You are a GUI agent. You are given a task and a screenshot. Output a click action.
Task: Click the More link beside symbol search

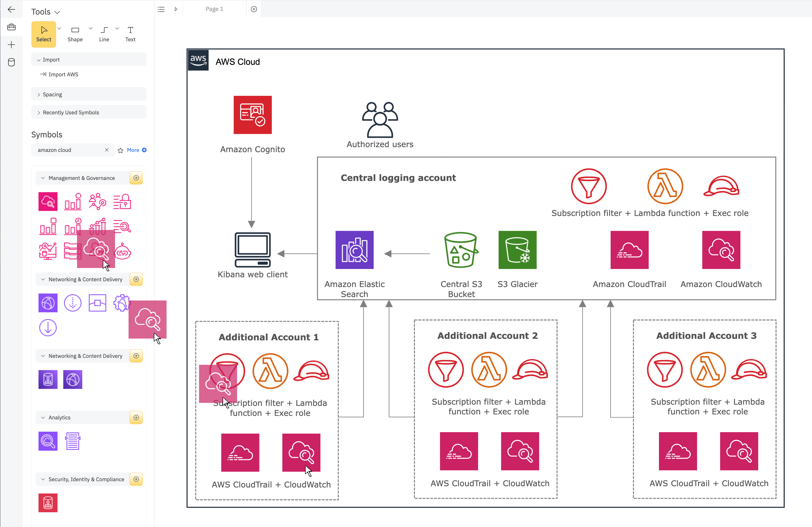pos(133,150)
